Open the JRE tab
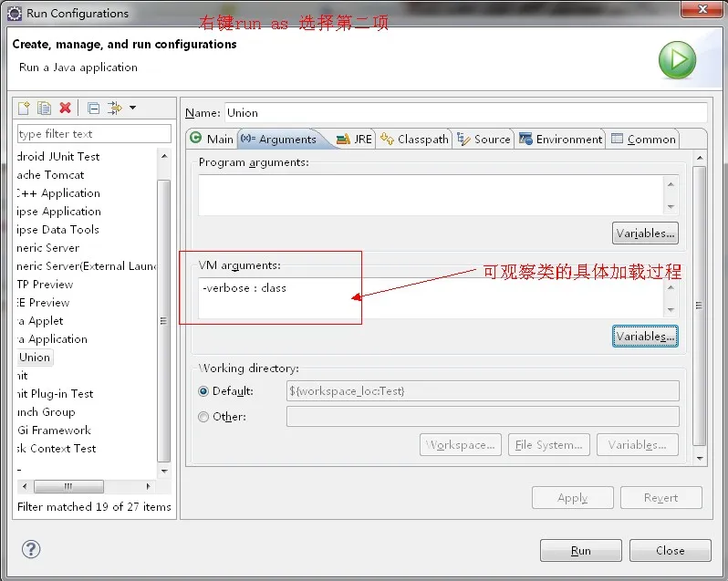728x581 pixels. [354, 140]
